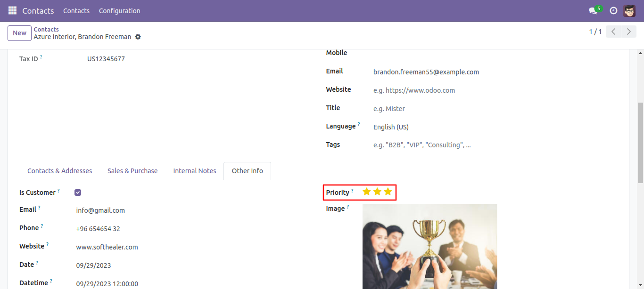Image resolution: width=644 pixels, height=289 pixels.
Task: Click the New button
Action: (x=20, y=33)
